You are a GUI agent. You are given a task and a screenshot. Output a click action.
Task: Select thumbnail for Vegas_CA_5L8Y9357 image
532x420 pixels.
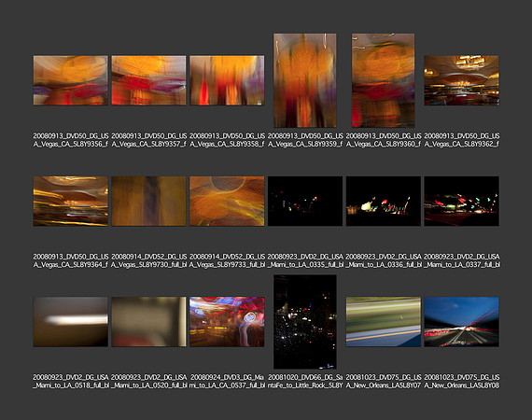tap(148, 80)
